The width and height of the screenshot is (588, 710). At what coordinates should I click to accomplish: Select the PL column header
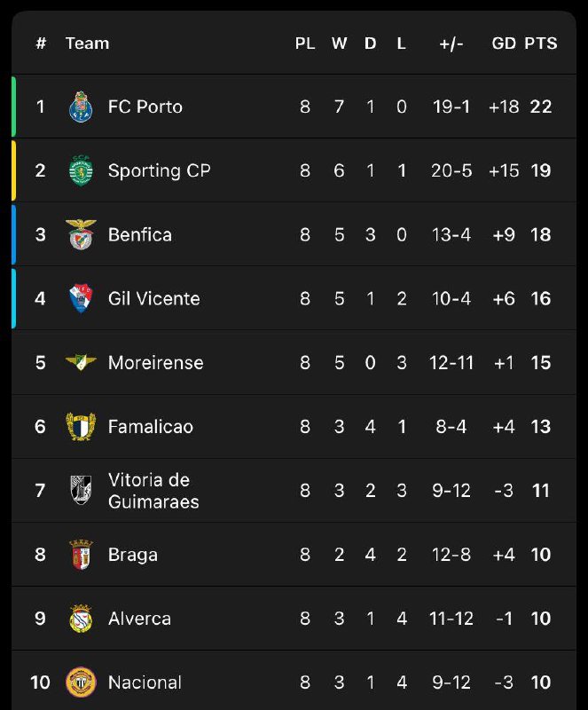pyautogui.click(x=305, y=43)
